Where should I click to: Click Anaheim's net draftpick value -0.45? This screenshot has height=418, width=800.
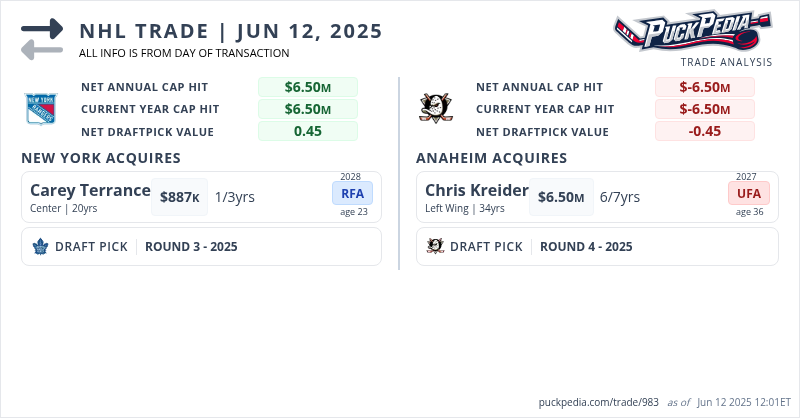pyautogui.click(x=704, y=131)
